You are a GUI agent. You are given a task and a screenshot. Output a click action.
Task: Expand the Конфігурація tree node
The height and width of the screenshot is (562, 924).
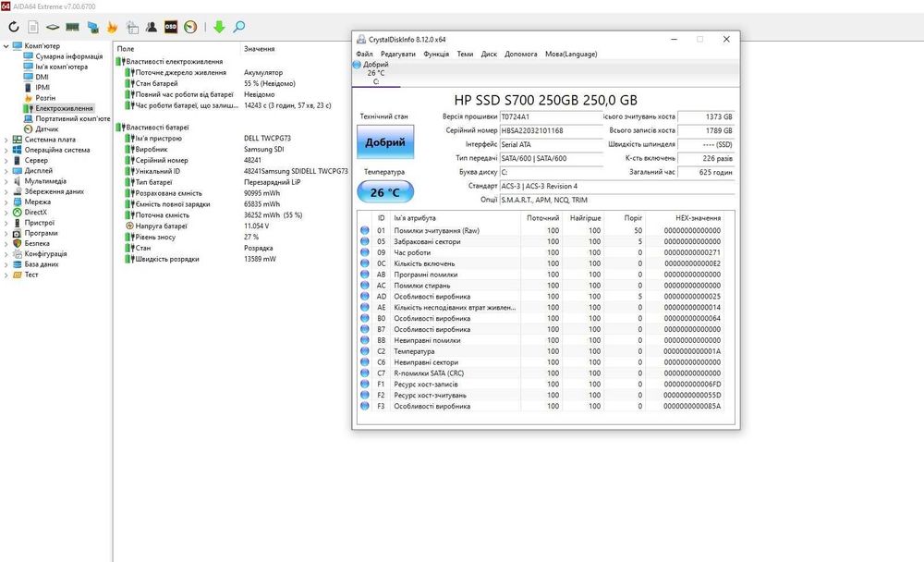click(6, 253)
